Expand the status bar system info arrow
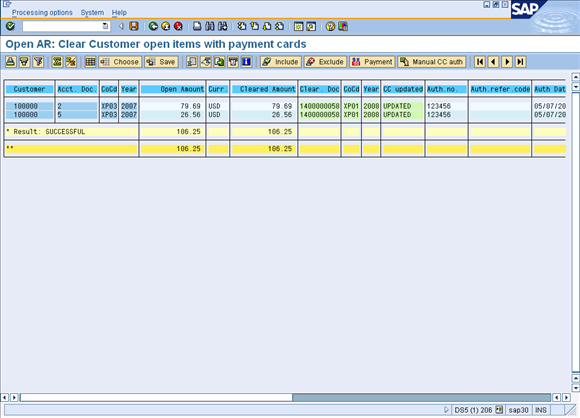 (446, 409)
